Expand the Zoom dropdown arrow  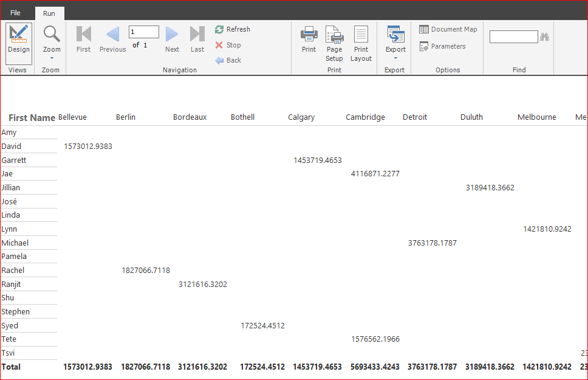pos(52,58)
